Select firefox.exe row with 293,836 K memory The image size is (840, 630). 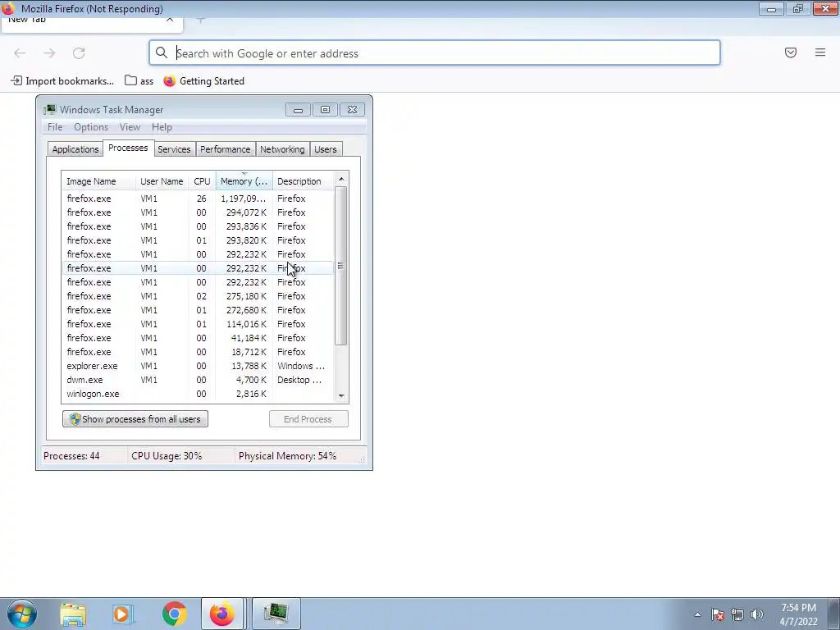[x=198, y=226]
